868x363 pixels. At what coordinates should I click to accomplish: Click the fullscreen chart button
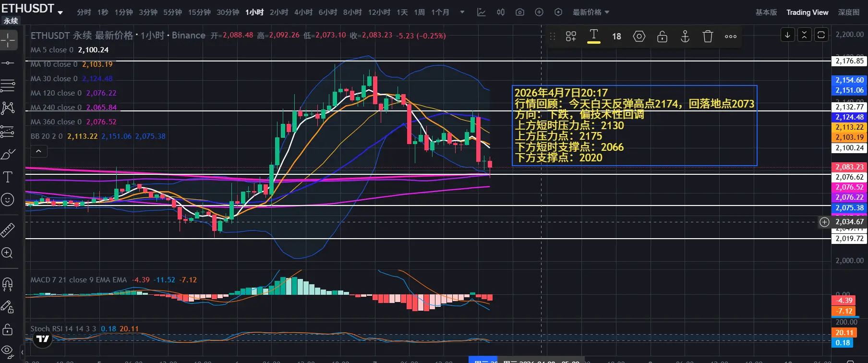pyautogui.click(x=821, y=35)
